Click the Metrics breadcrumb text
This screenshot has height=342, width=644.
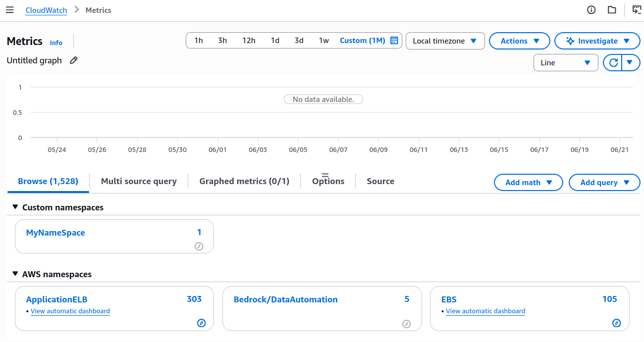98,10
